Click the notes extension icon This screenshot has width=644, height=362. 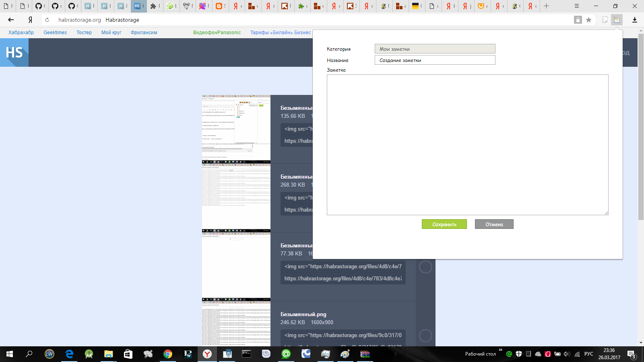[617, 19]
